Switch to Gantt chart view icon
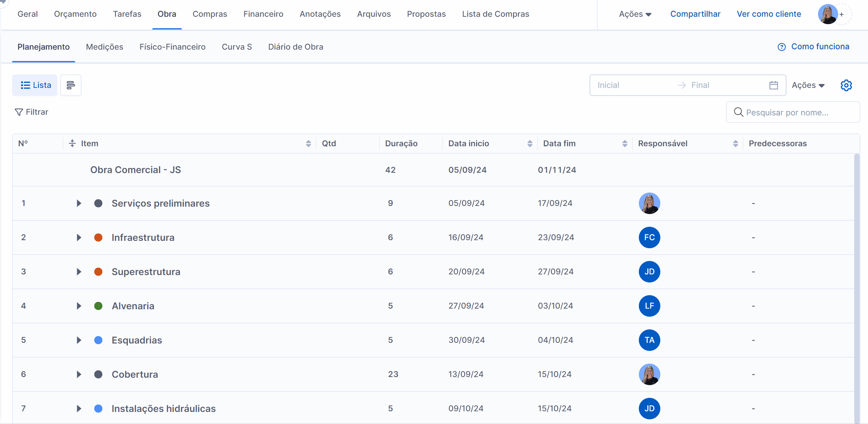The width and height of the screenshot is (868, 424). tap(70, 85)
